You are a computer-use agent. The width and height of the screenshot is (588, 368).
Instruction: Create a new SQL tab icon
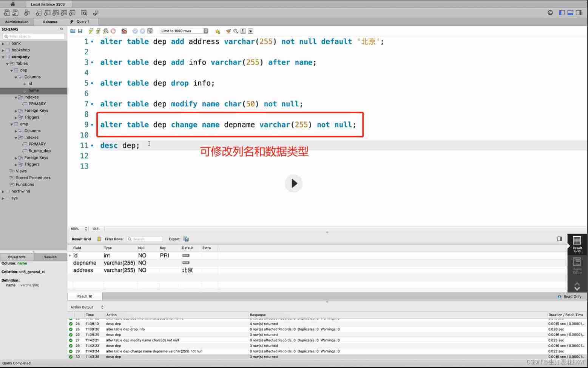click(7, 13)
